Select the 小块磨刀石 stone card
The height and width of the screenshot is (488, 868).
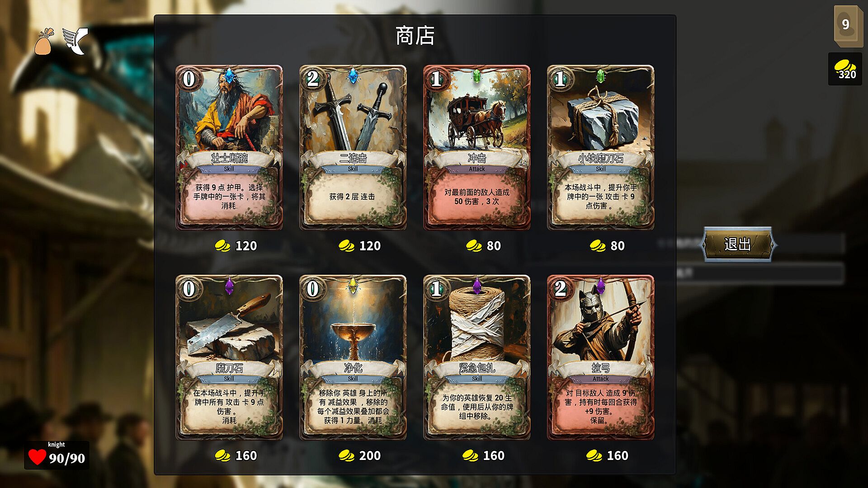pos(600,147)
